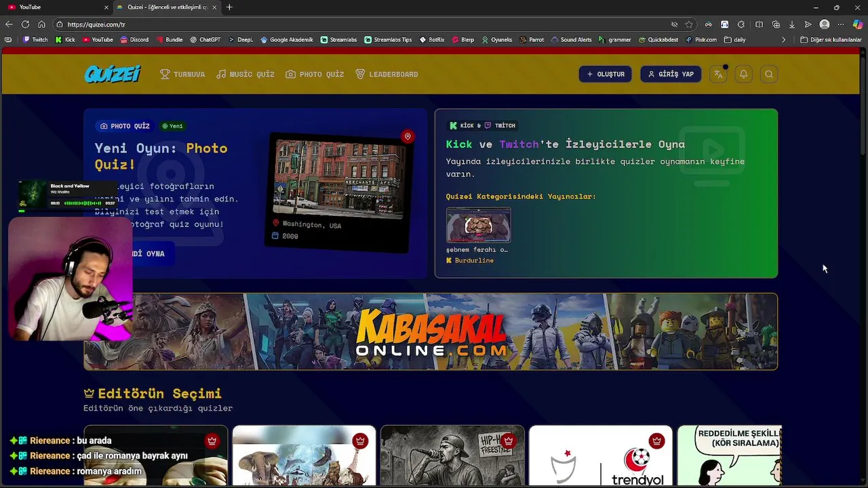Screen dimensions: 868x488
Task: Open the Washington, USA photo card
Action: pyautogui.click(x=339, y=192)
